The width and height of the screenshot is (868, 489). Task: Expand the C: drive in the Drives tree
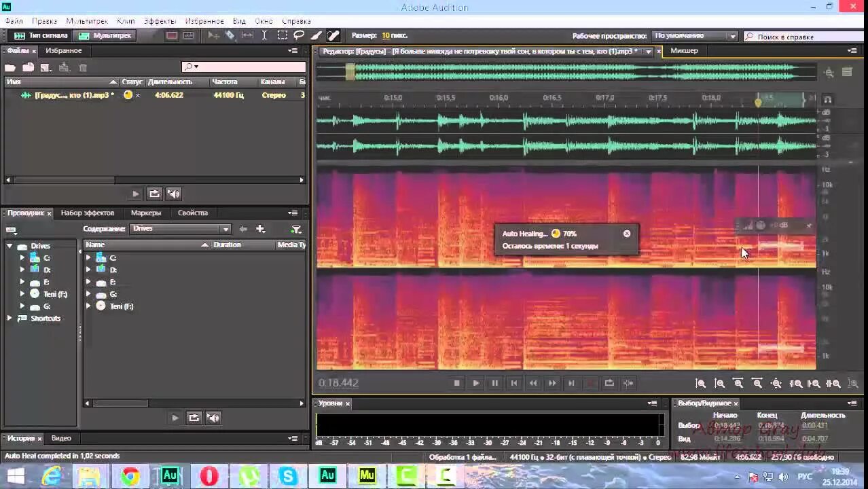tap(22, 258)
